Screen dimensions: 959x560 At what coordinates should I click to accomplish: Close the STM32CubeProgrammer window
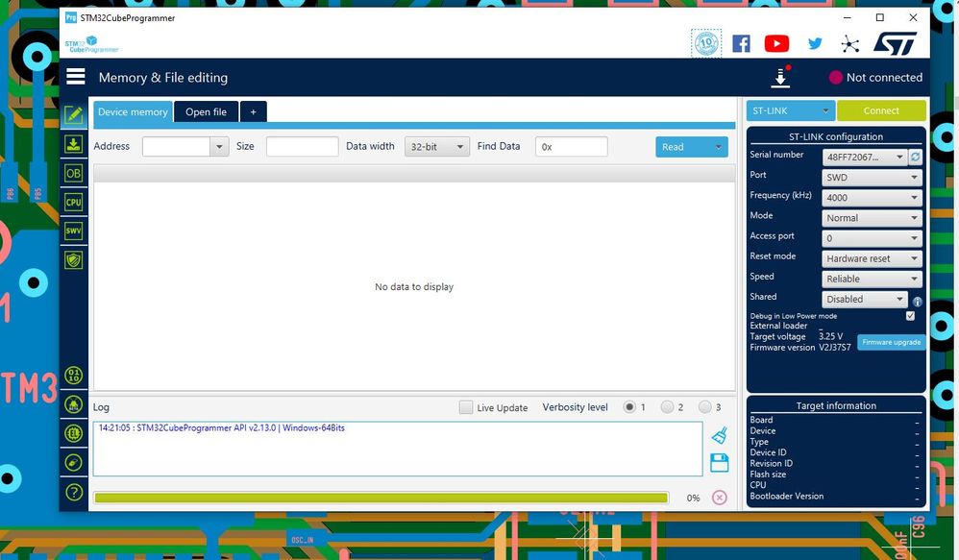(x=913, y=17)
